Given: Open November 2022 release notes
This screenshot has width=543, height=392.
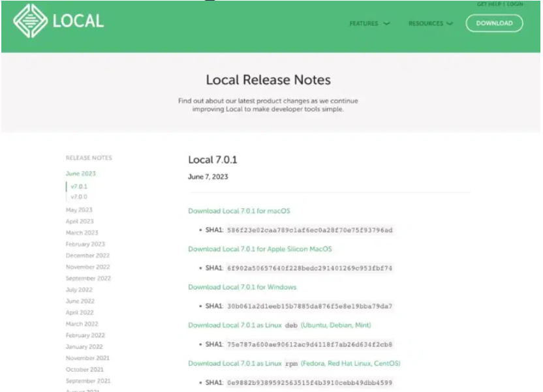Looking at the screenshot, I should coord(87,267).
